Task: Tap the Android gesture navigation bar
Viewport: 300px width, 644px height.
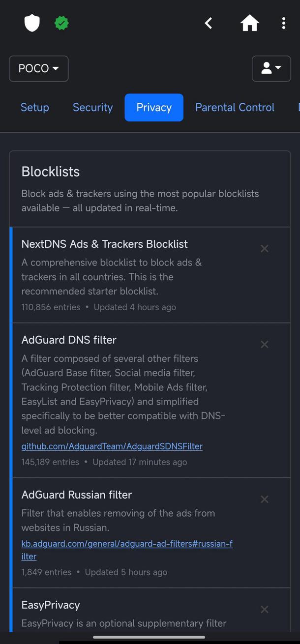Action: (x=150, y=638)
